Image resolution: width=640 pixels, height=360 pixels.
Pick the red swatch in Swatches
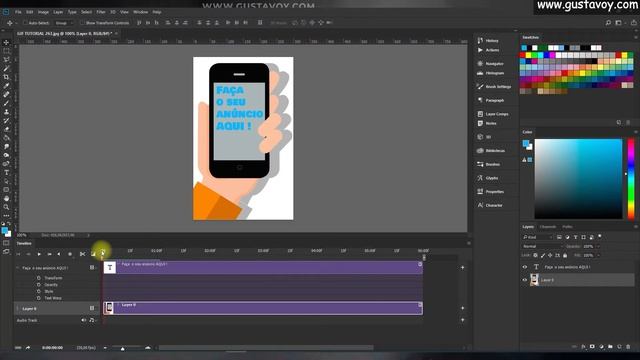[523, 55]
